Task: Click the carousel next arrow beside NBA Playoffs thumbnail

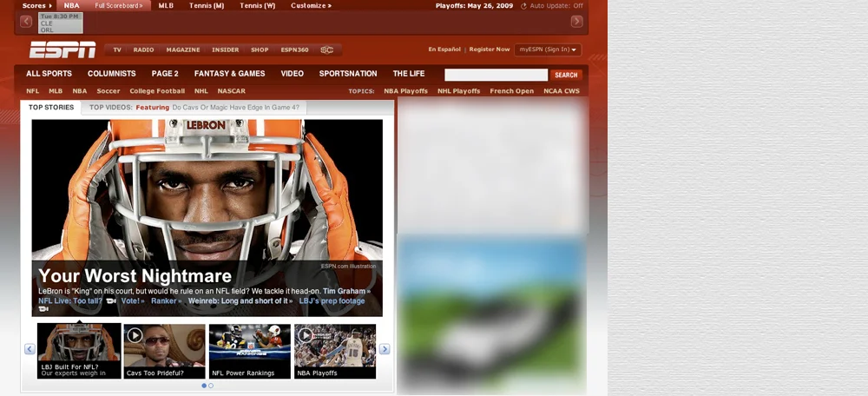Action: 385,349
